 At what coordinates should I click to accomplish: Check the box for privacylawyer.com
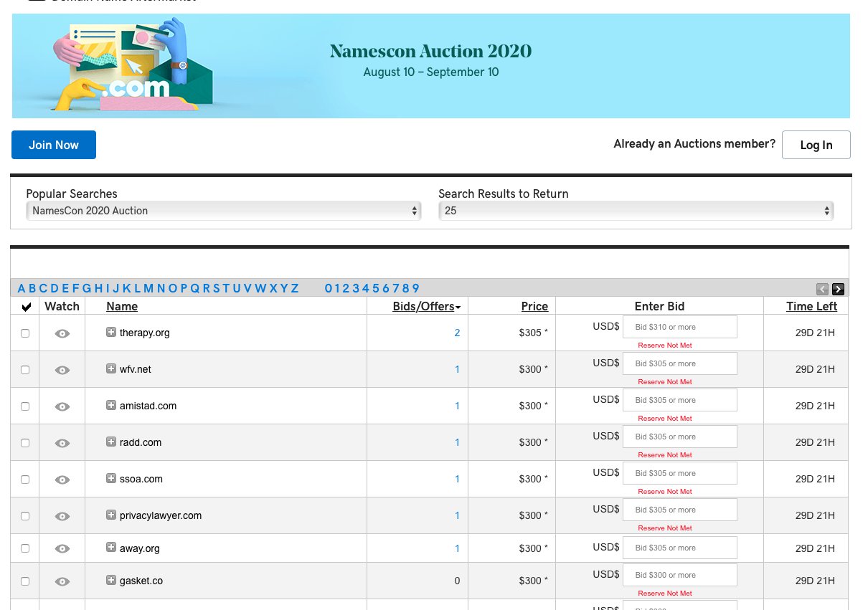tap(25, 516)
